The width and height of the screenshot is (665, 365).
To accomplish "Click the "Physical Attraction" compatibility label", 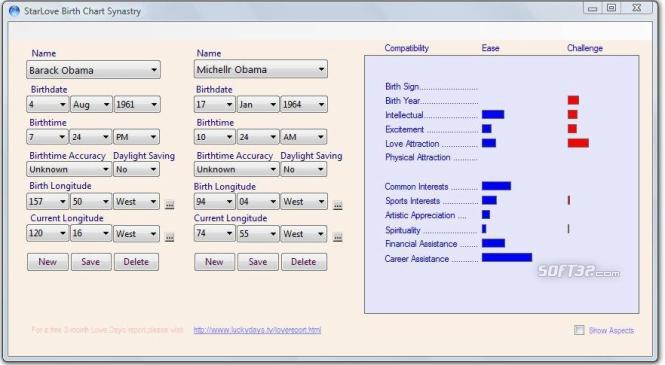I will [x=418, y=157].
